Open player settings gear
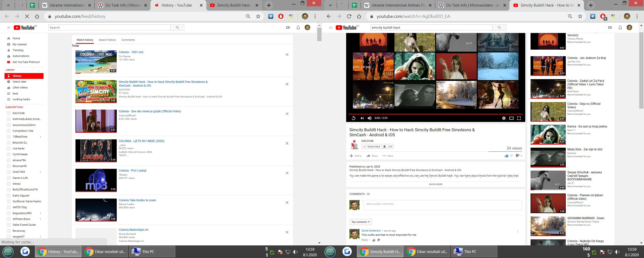Screen dimensions: 644x258 coord(504,118)
